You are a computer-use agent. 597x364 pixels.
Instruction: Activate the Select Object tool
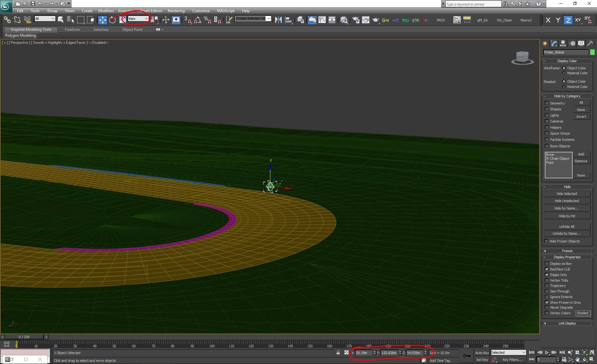point(61,20)
